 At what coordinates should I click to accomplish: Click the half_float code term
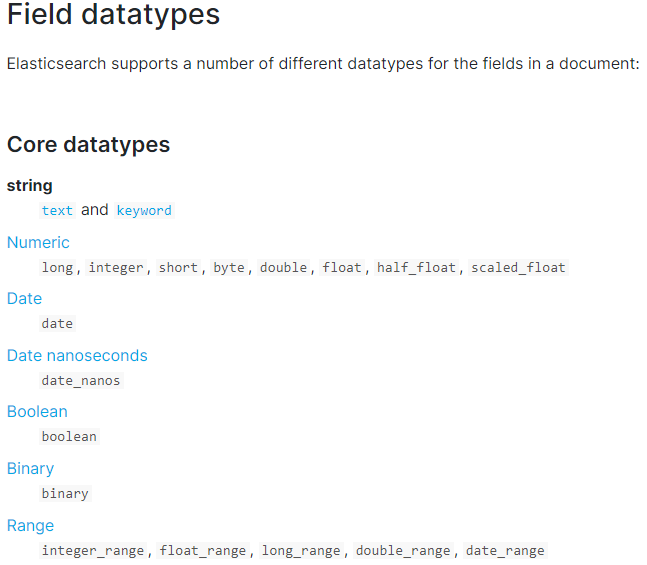point(416,267)
